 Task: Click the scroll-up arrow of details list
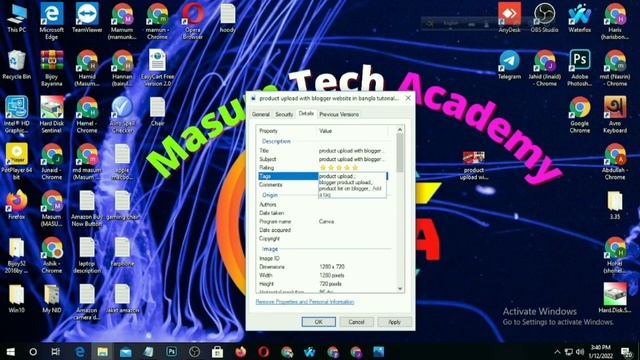tap(400, 130)
